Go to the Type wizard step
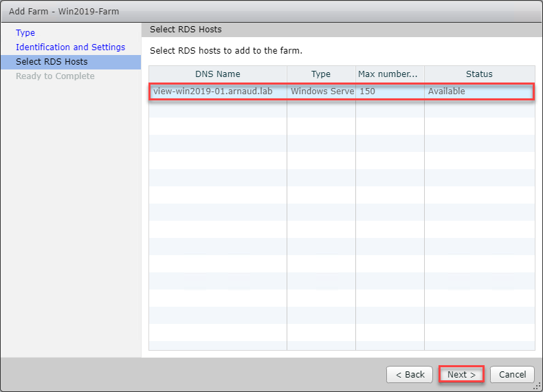 click(x=25, y=32)
